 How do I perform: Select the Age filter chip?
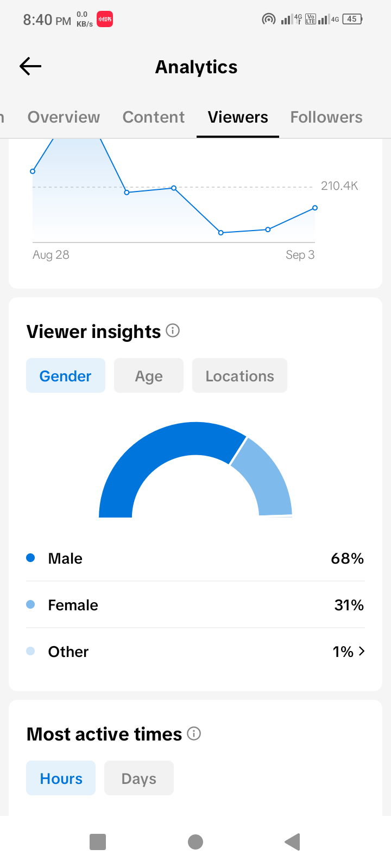click(149, 375)
